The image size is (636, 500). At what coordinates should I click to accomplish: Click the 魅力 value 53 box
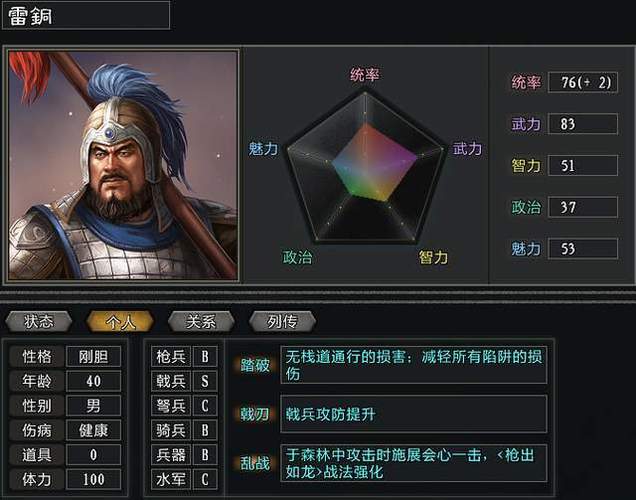point(582,248)
